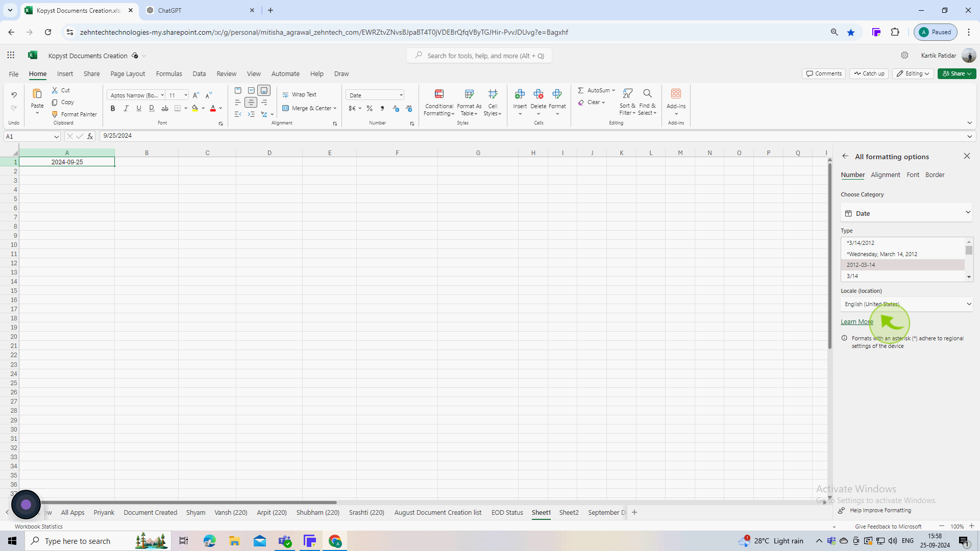The width and height of the screenshot is (980, 551).
Task: Open the settings gear in the header
Action: [x=904, y=55]
